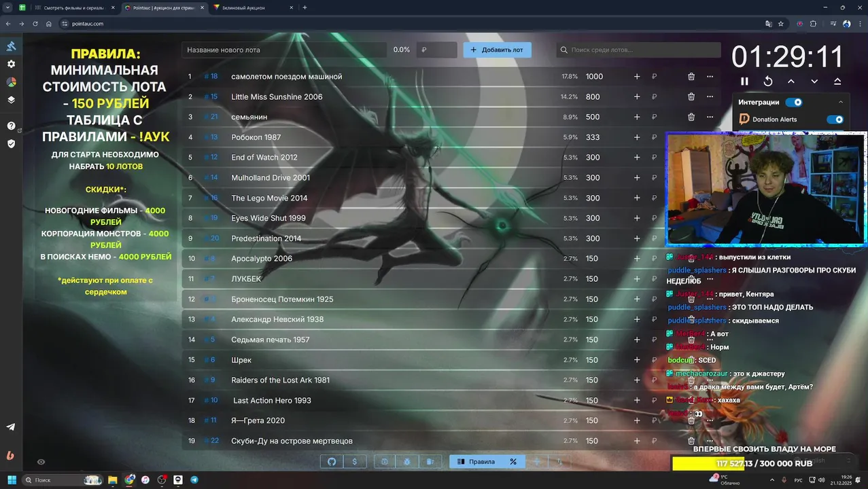Image resolution: width=868 pixels, height=489 pixels.
Task: Delete the семьянин lot with trash icon
Action: [691, 117]
